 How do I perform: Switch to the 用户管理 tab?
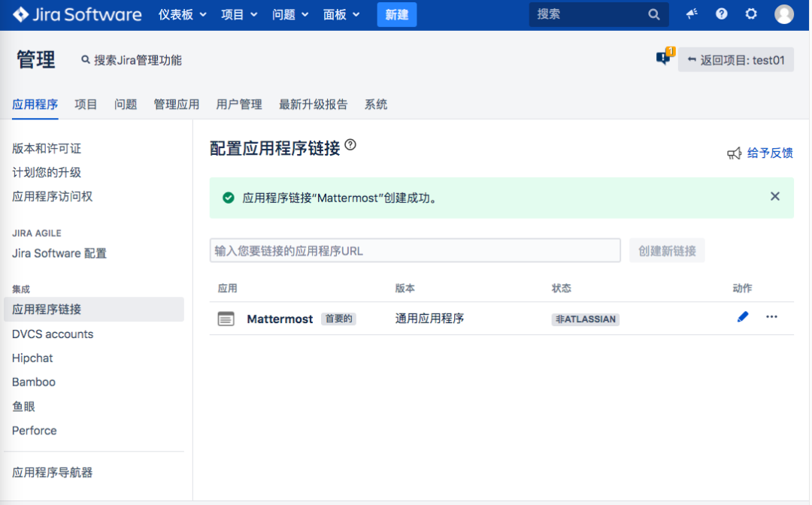click(238, 104)
